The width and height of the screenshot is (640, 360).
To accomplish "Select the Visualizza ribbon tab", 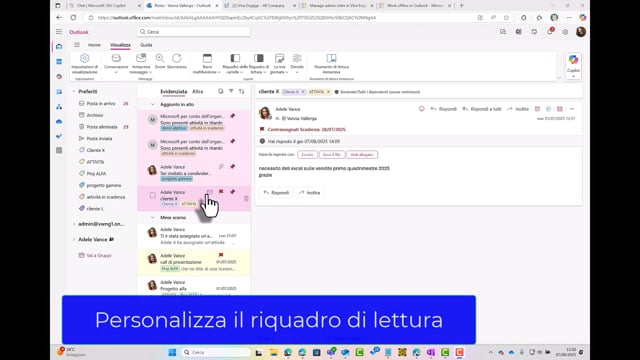I will (x=120, y=45).
